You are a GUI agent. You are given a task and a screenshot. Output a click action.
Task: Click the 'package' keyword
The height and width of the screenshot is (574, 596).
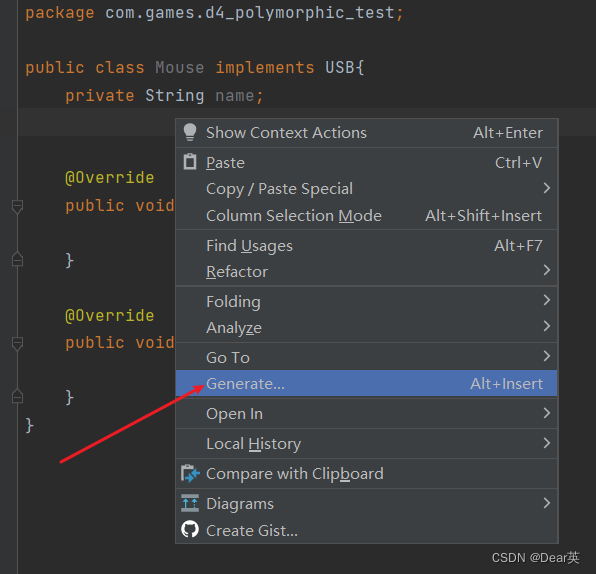(x=60, y=13)
